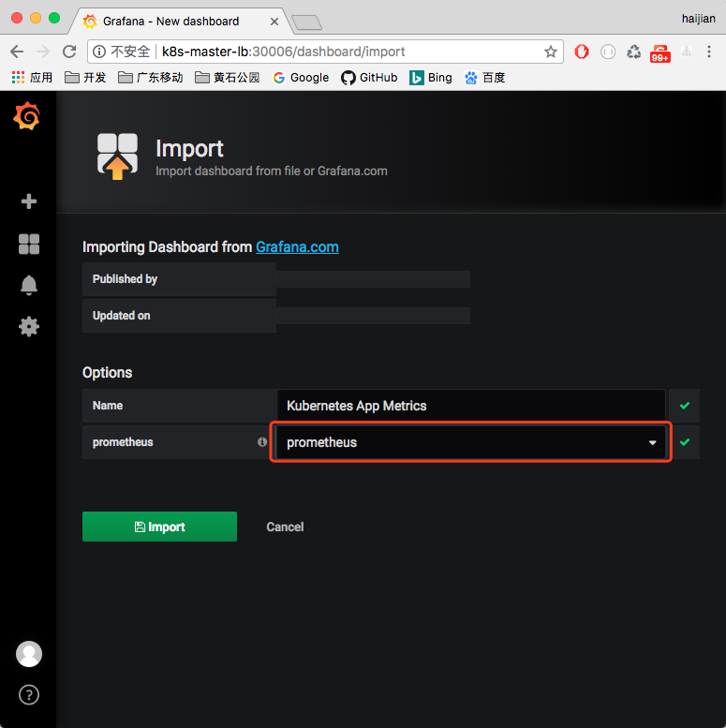
Task: Open the Dashboards grid icon in sidebar
Action: click(29, 244)
